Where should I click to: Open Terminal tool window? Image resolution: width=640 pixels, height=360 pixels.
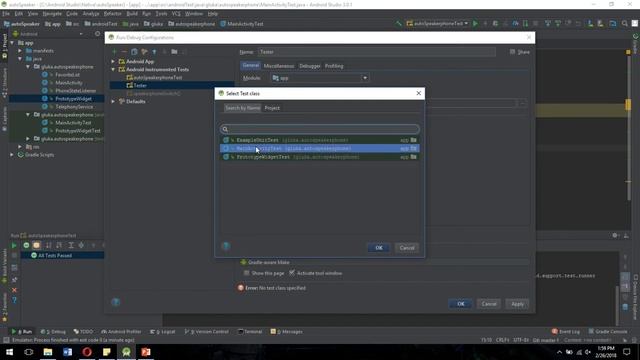pyautogui.click(x=250, y=331)
